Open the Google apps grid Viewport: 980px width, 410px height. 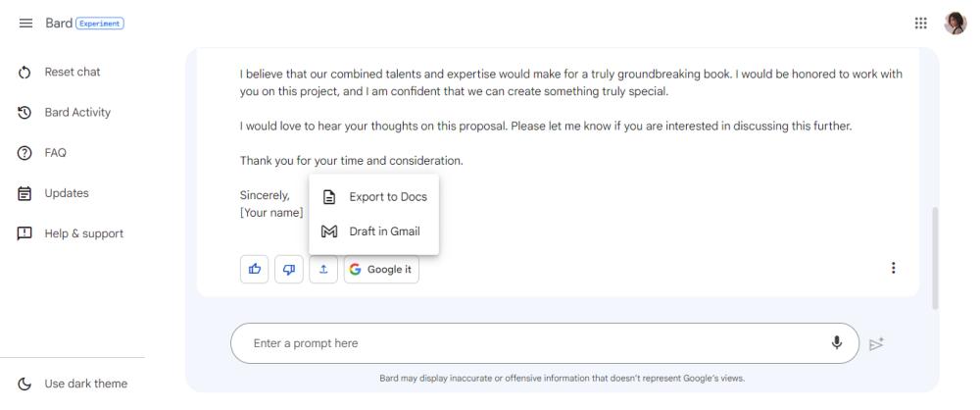click(x=920, y=24)
